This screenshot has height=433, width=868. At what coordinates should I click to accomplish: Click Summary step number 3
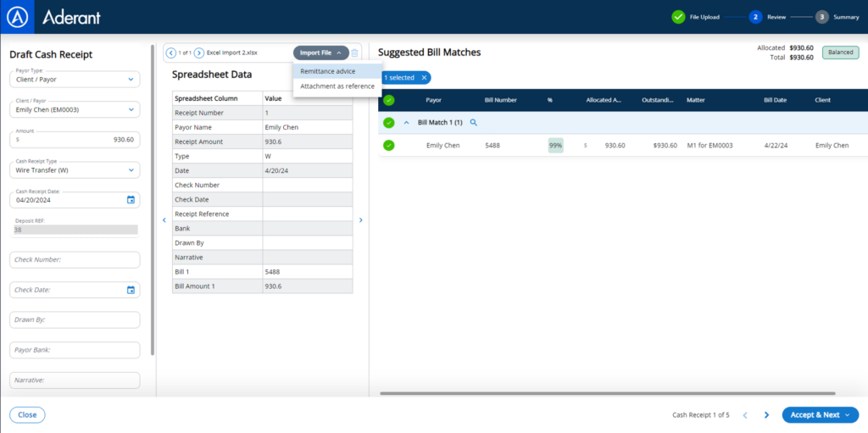click(x=821, y=17)
